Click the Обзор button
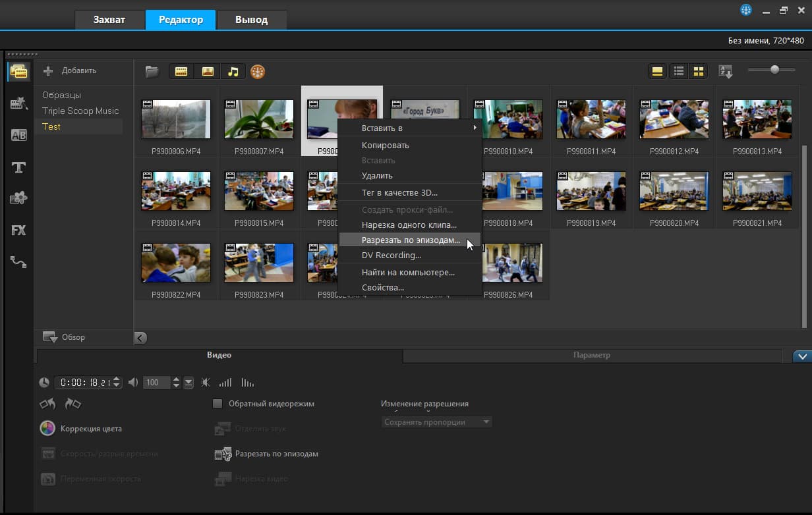This screenshot has width=812, height=515. pyautogui.click(x=65, y=337)
